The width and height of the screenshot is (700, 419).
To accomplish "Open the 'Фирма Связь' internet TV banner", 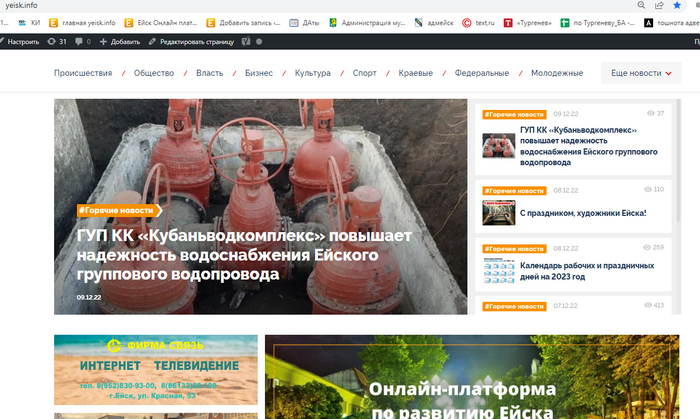I will click(156, 370).
